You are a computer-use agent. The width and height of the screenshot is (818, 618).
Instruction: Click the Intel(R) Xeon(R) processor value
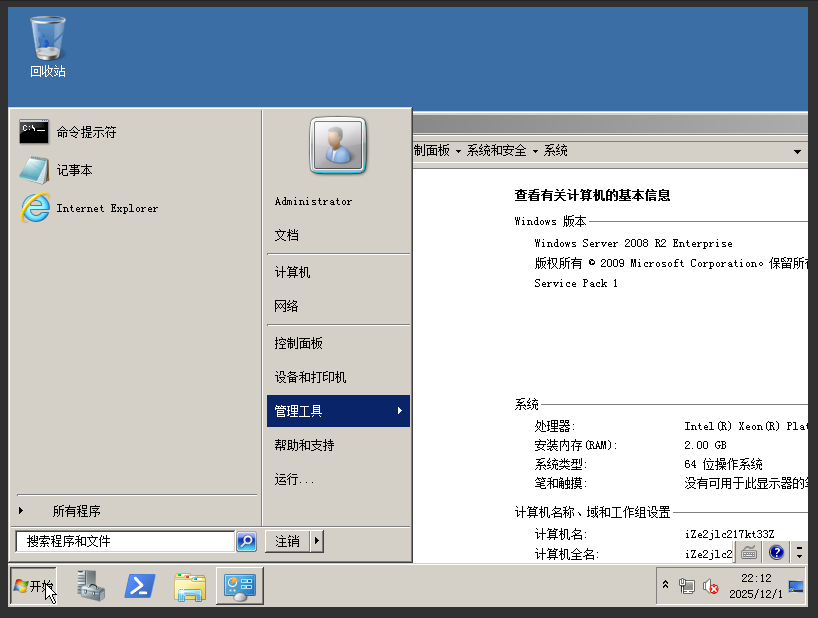pos(745,426)
